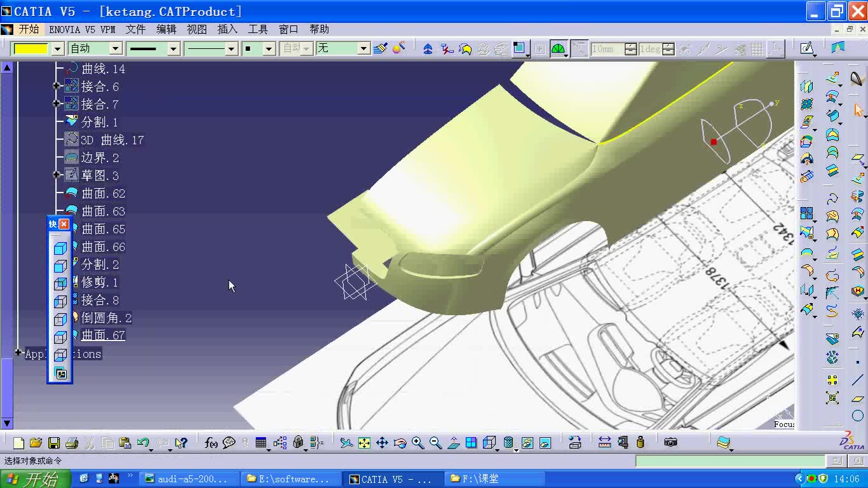Toggle the grid display icon
868x488 pixels.
(x=757, y=49)
